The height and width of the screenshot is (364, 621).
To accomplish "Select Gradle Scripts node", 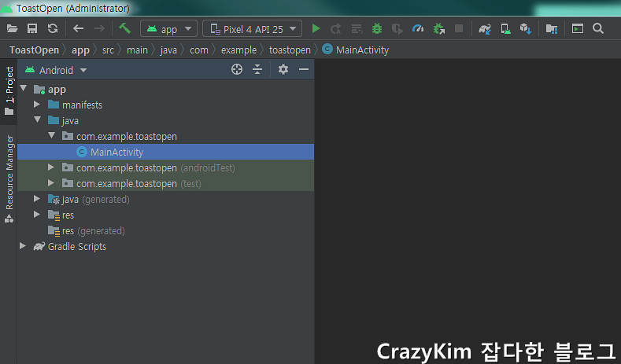I will pos(166,247).
